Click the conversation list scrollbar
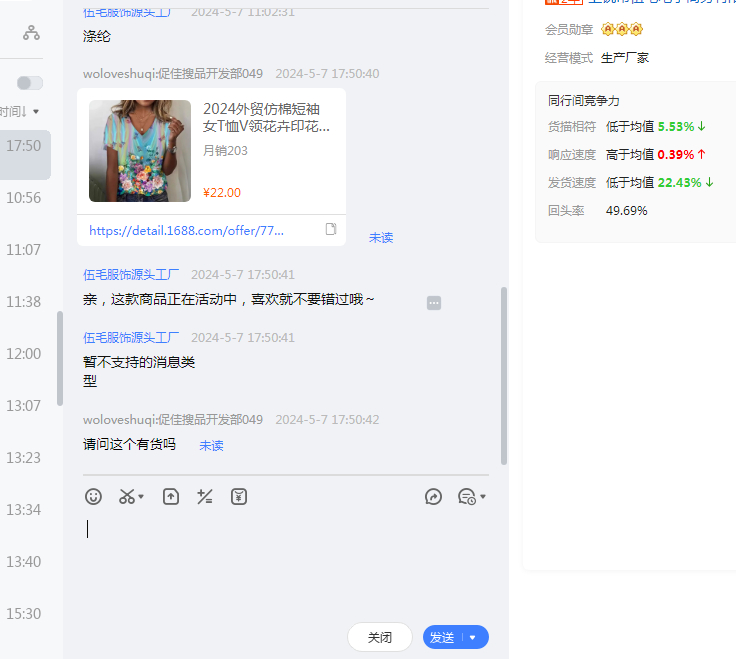The height and width of the screenshot is (659, 736). click(60, 358)
